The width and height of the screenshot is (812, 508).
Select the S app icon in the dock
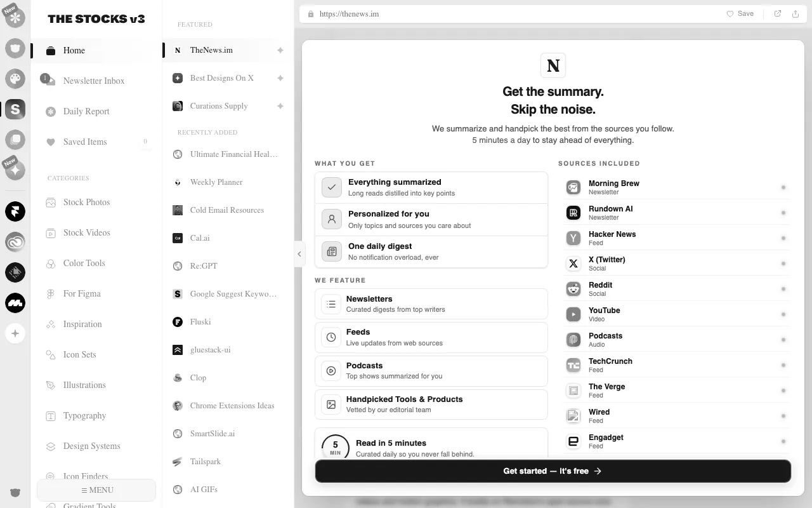click(x=15, y=109)
